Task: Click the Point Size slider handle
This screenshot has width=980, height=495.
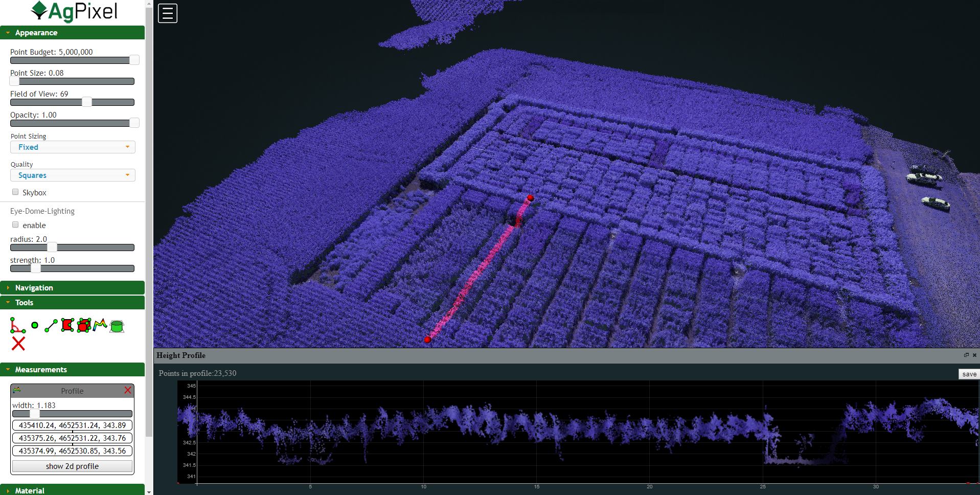Action: [x=15, y=81]
